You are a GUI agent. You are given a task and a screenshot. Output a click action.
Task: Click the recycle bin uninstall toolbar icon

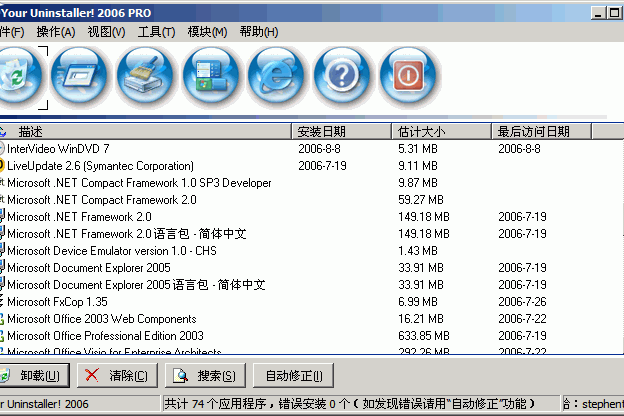19,77
